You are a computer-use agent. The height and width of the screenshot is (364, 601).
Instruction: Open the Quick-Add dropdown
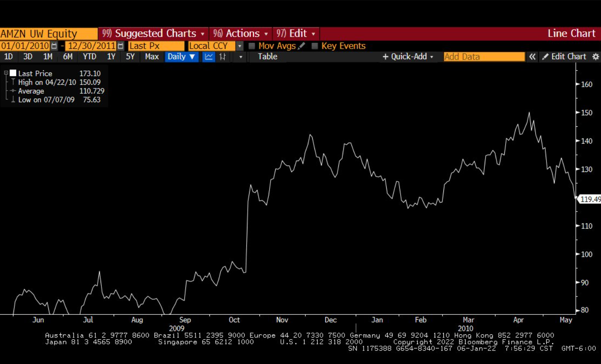(x=408, y=57)
